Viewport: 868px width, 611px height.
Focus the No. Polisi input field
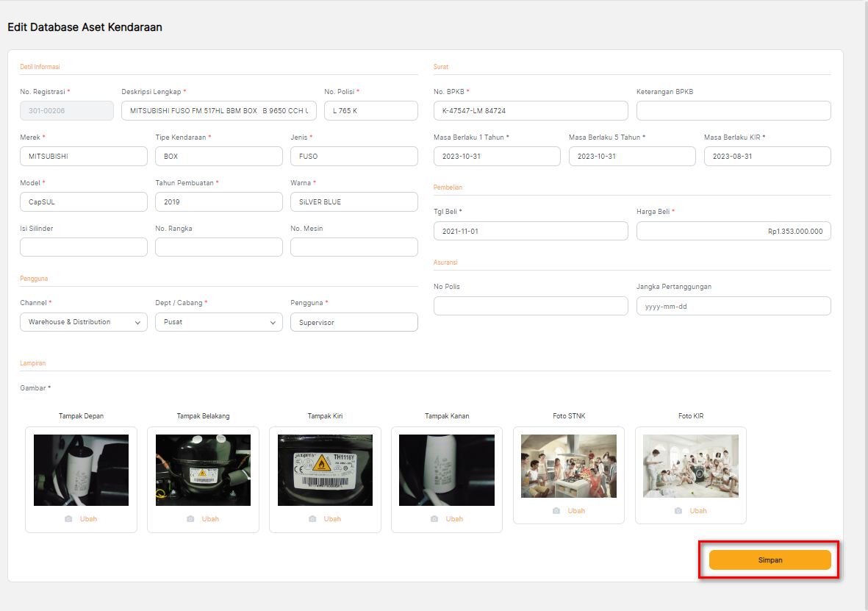tap(370, 111)
